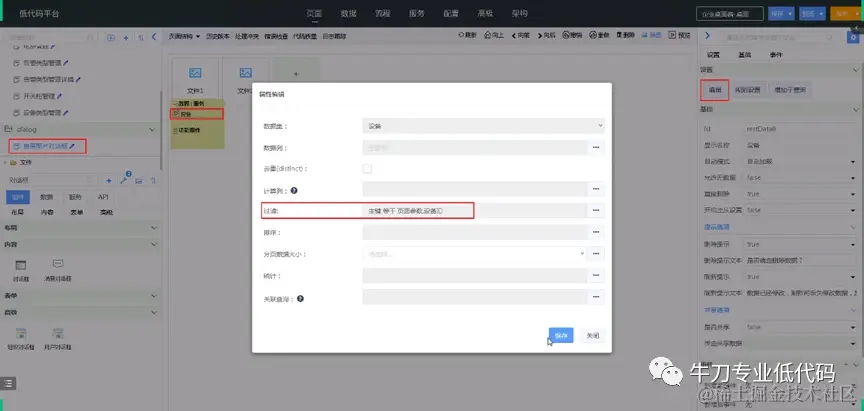This screenshot has height=411, width=864.
Task: Open the 高级 tab in top navigation
Action: tap(485, 14)
